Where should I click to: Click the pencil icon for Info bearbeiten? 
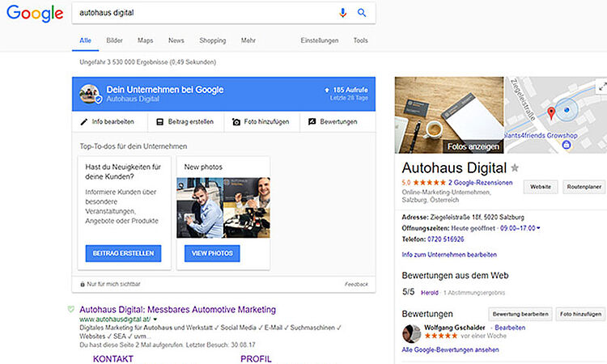83,122
